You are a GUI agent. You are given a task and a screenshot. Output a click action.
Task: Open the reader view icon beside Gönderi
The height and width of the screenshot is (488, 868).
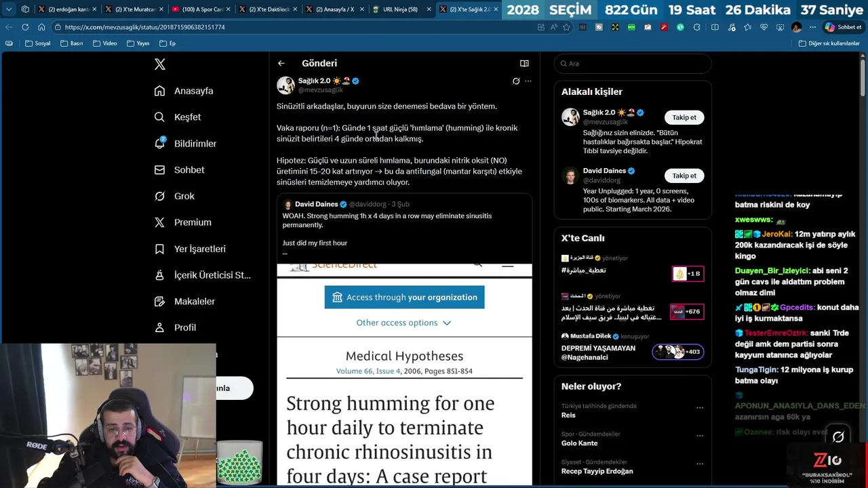coord(524,63)
